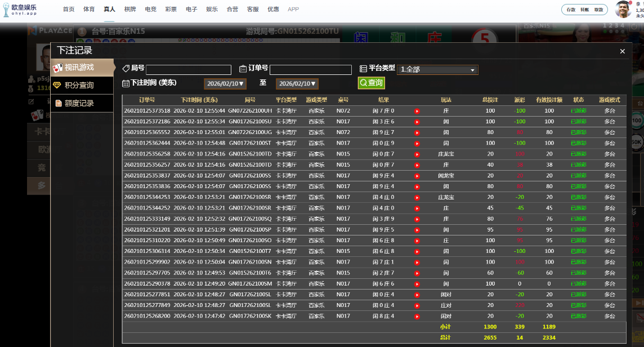
Task: Open 体育 in top navigation
Action: [89, 10]
